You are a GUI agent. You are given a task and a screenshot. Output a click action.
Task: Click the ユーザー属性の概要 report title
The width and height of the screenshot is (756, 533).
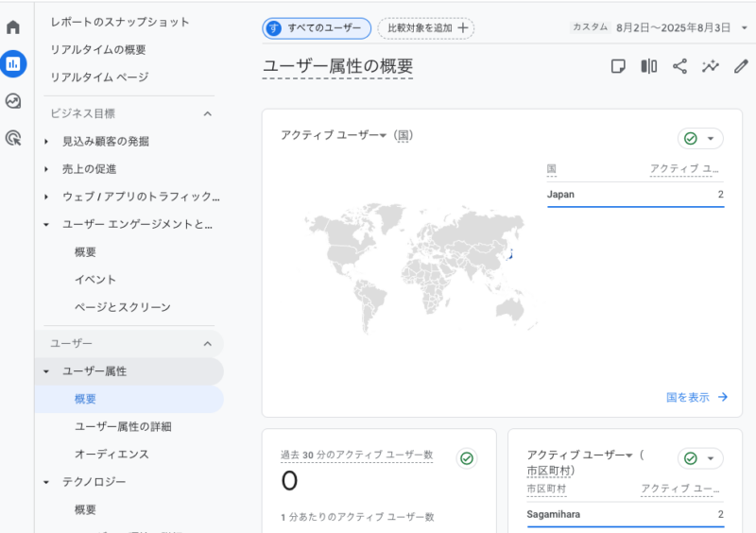click(x=337, y=66)
